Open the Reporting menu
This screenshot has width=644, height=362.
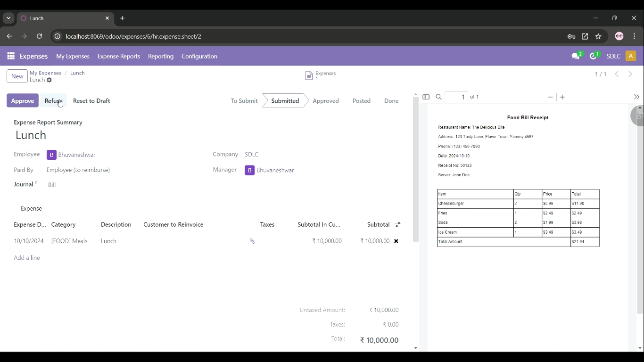[x=161, y=56]
